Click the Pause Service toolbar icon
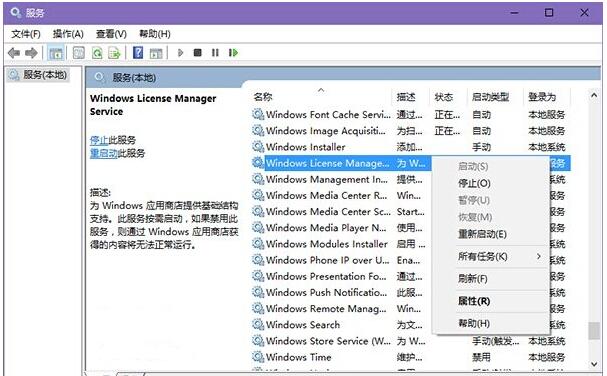607x376 pixels. point(215,53)
